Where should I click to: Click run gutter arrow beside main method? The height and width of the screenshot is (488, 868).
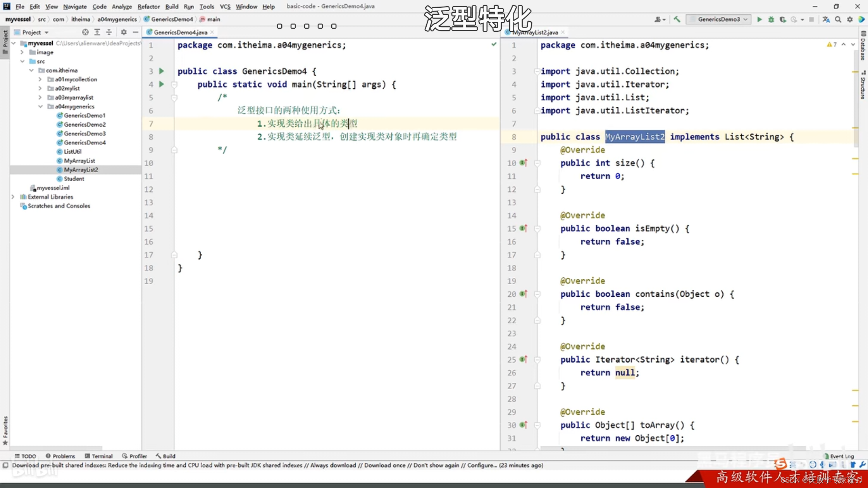(x=162, y=84)
